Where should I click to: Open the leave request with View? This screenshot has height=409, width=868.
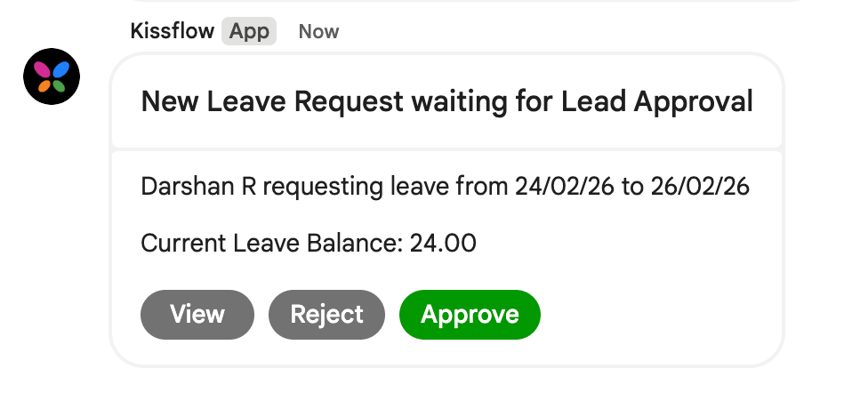click(x=197, y=314)
